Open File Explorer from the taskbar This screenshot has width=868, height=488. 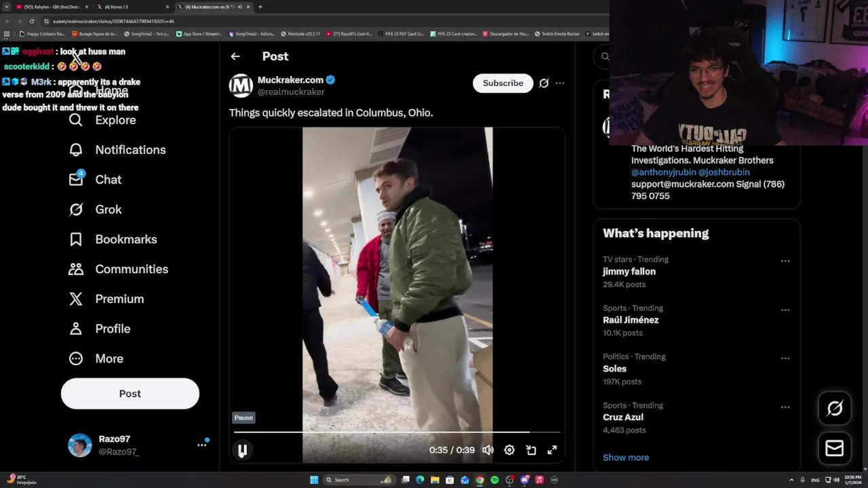coord(435,480)
